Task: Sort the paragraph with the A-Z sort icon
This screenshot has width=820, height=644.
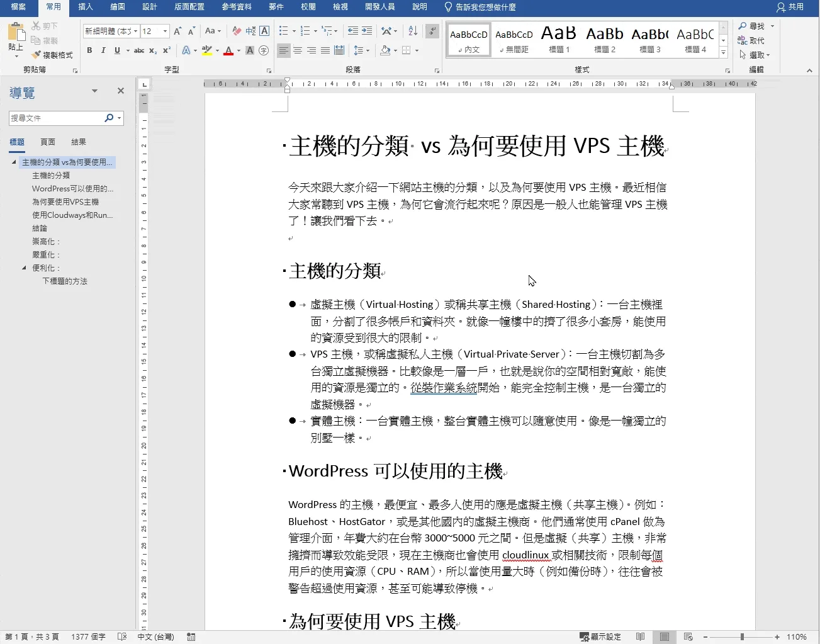Action: (x=413, y=31)
